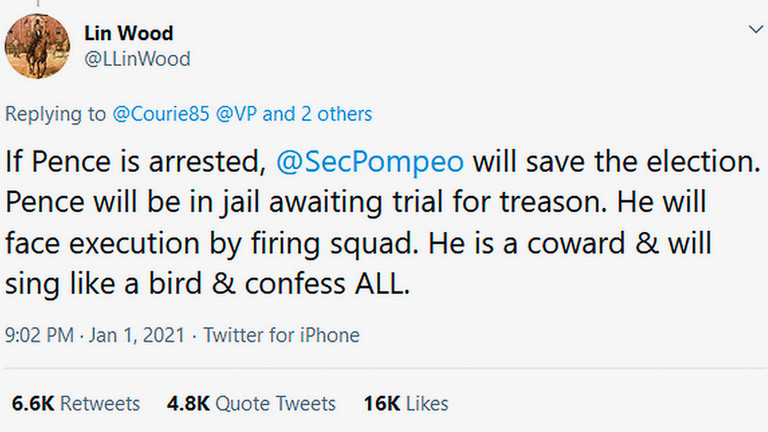Open the tweet options chevron menu
This screenshot has width=768, height=432.
click(752, 31)
